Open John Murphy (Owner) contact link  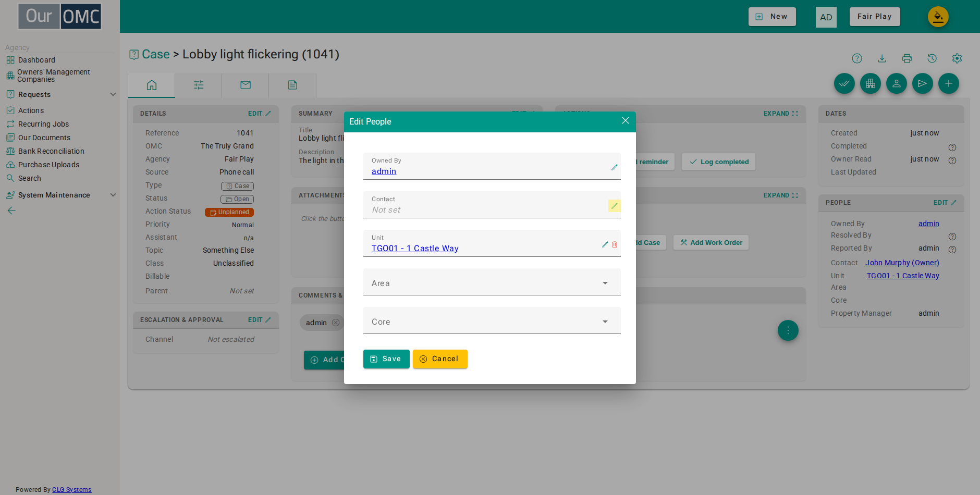point(902,263)
